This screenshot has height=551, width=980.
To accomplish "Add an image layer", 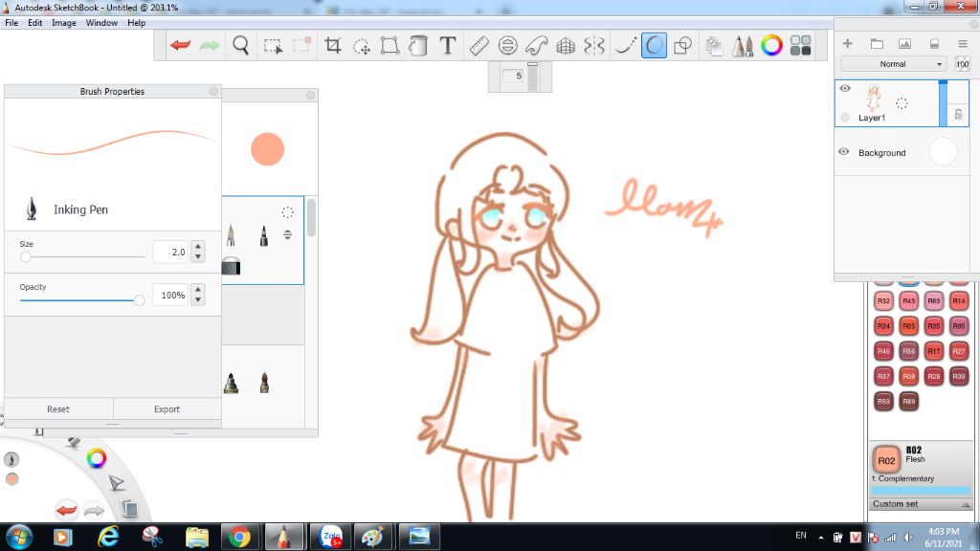I will point(904,43).
